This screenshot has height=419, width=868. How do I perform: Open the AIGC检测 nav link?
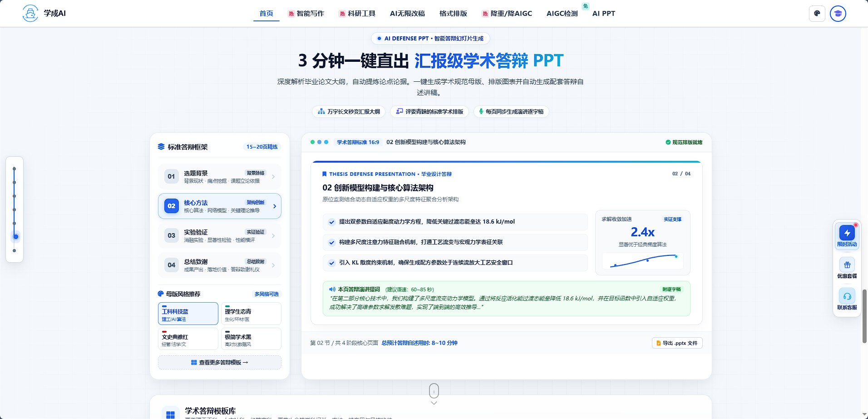tap(562, 14)
